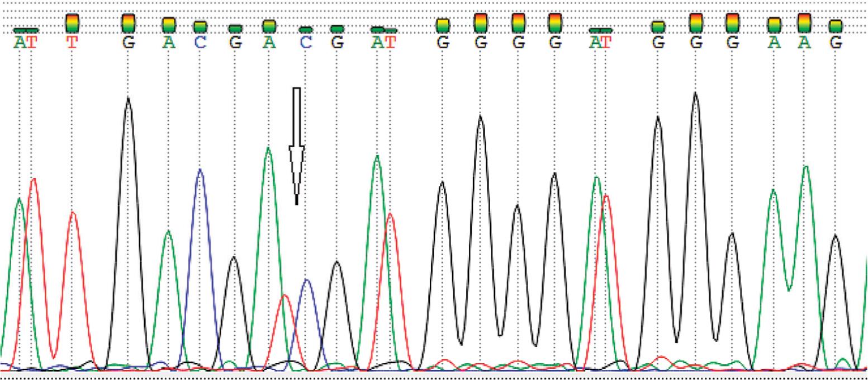Click the rightmost green A peak apex

pyautogui.click(x=805, y=167)
